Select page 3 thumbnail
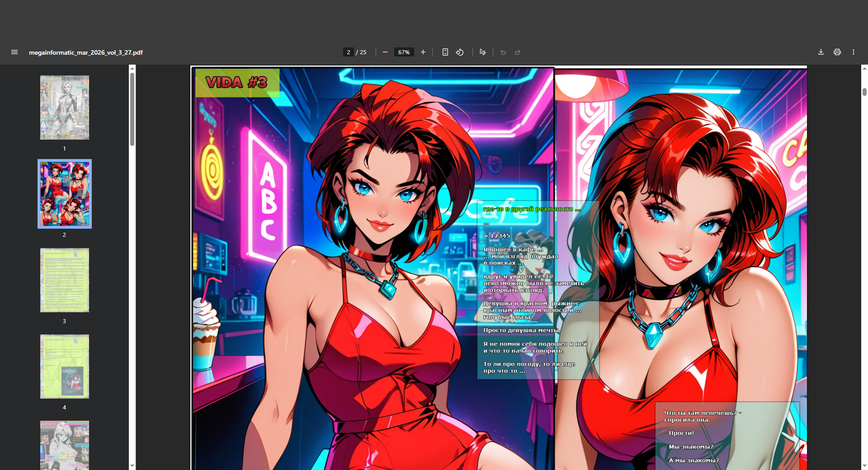The width and height of the screenshot is (868, 470). [x=65, y=280]
